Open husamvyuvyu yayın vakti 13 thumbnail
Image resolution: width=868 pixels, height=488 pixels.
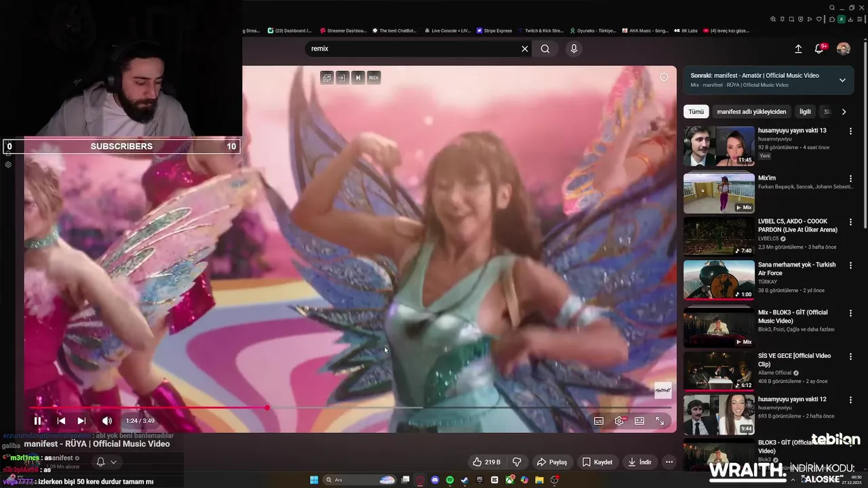719,146
